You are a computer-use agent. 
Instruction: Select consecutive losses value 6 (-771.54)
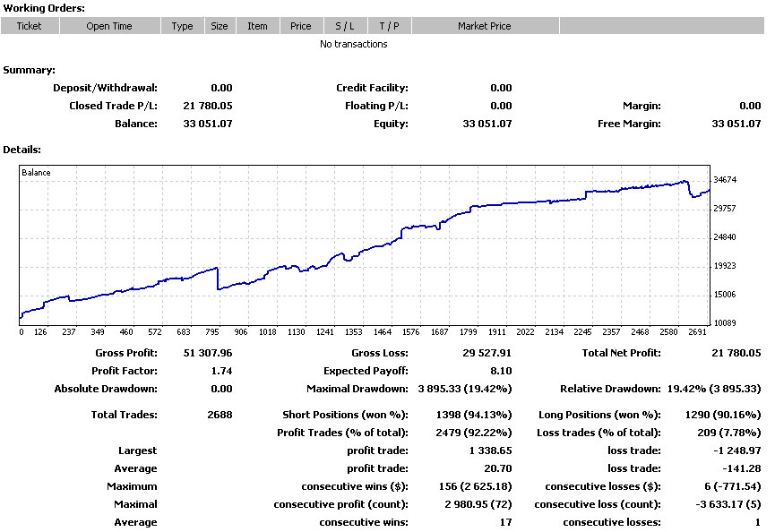[x=733, y=486]
